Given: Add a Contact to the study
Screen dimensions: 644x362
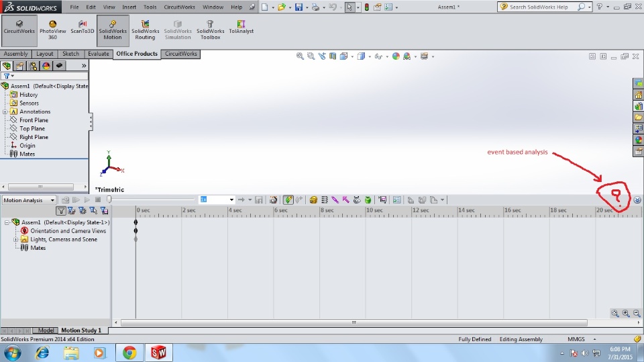Looking at the screenshot, I should coord(357,200).
